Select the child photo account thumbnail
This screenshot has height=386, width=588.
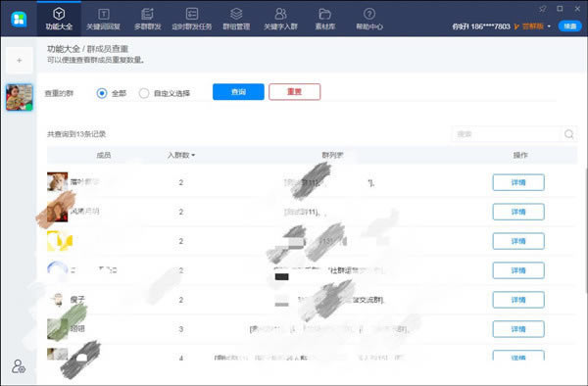[x=20, y=97]
